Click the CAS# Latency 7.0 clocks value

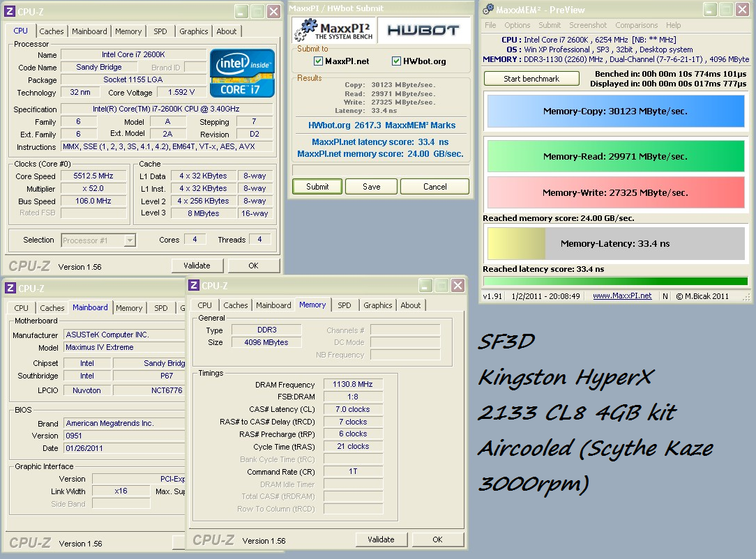click(353, 409)
